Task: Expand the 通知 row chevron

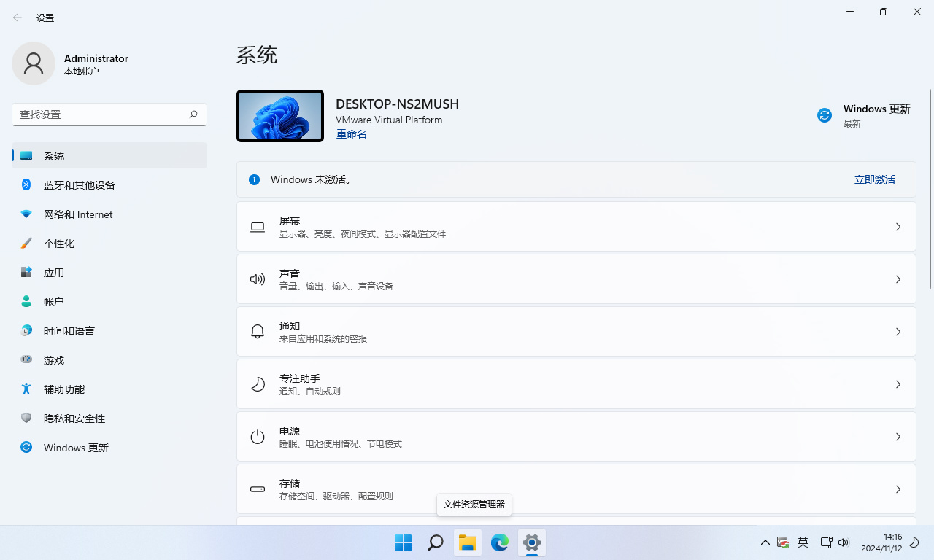Action: pos(898,332)
